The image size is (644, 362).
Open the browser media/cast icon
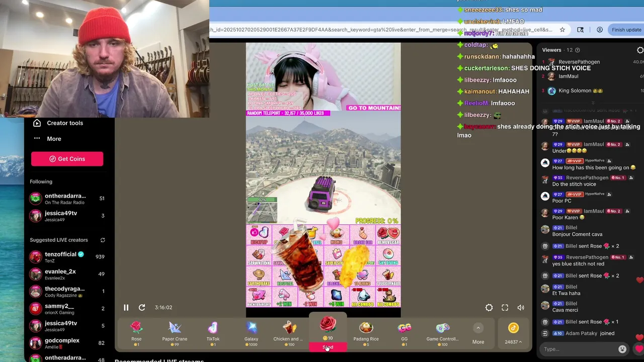coord(580,30)
